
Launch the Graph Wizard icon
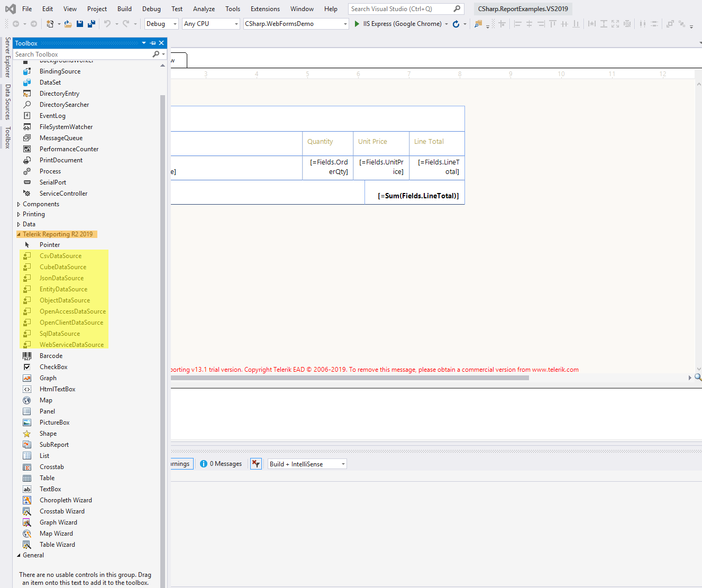(x=27, y=522)
